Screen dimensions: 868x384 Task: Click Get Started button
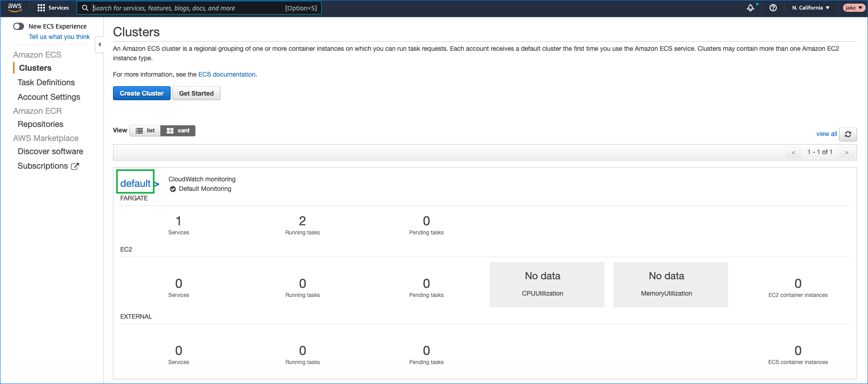(196, 93)
